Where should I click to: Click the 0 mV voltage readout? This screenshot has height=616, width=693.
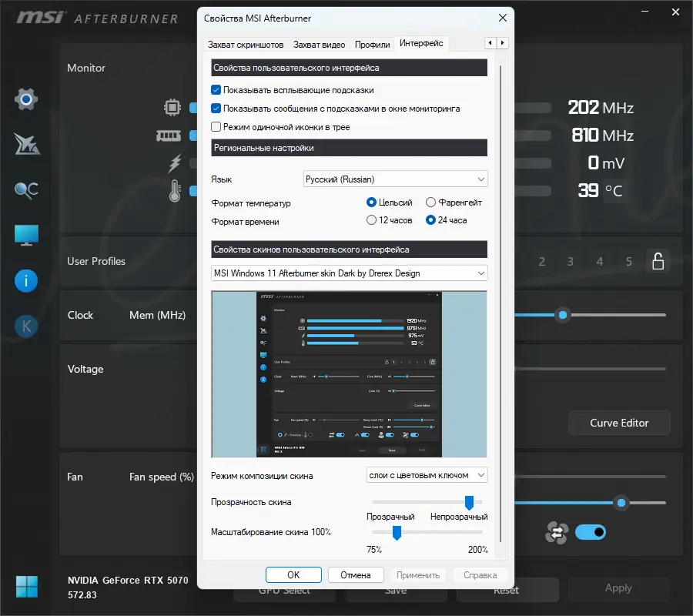[x=606, y=163]
